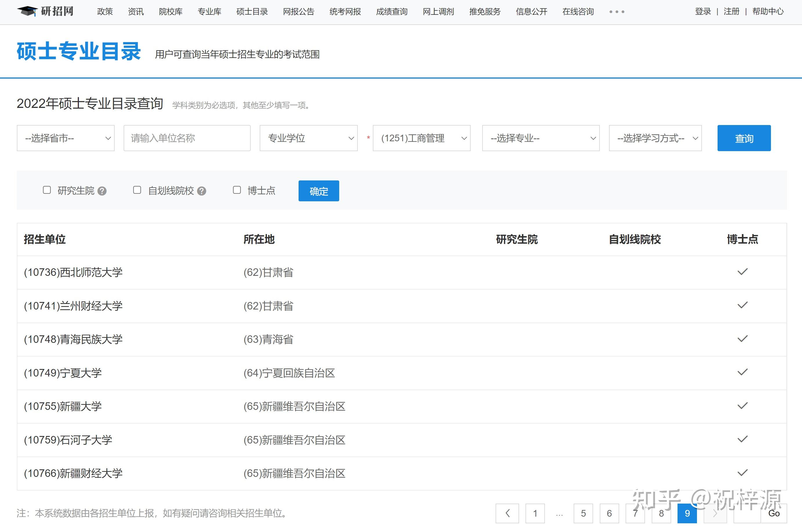Click the 请输入单位名称 input field

(187, 138)
